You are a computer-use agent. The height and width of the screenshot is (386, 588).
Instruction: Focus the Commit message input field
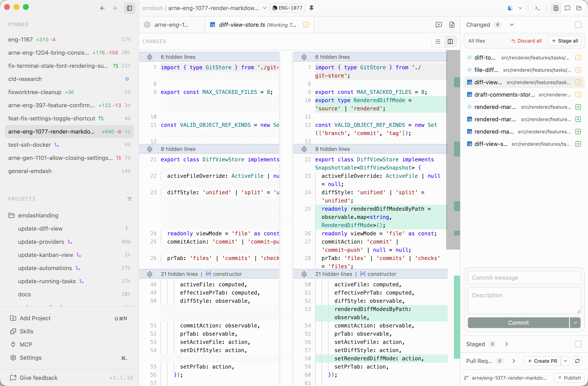pyautogui.click(x=524, y=278)
